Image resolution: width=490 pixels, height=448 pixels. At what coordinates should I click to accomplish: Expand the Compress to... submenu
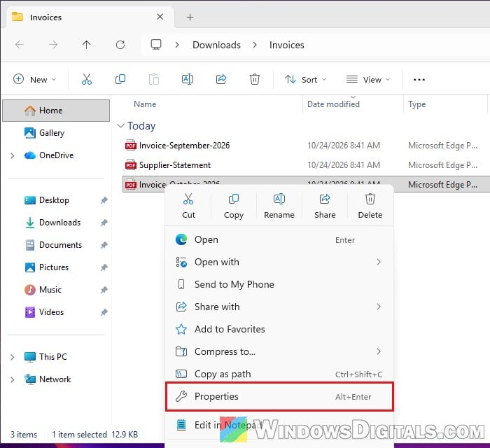click(279, 352)
